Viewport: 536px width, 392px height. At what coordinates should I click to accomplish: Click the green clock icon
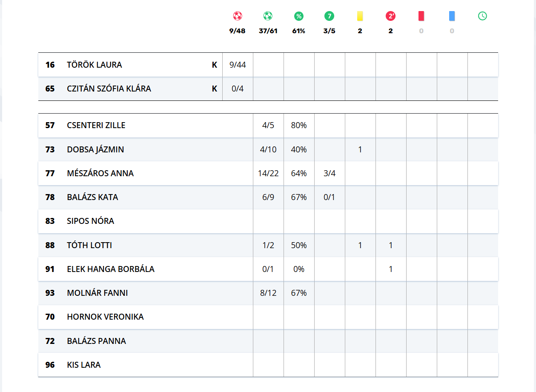click(x=482, y=16)
